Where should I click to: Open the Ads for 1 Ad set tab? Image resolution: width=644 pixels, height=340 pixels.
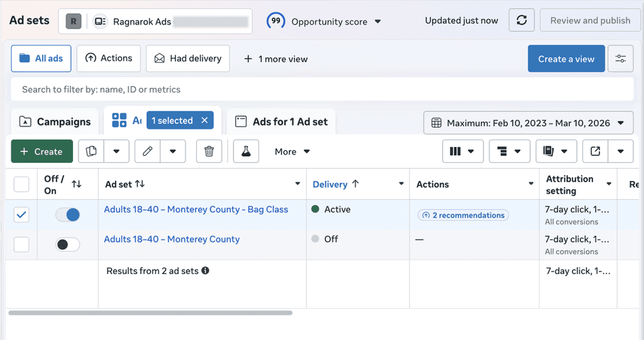(281, 122)
